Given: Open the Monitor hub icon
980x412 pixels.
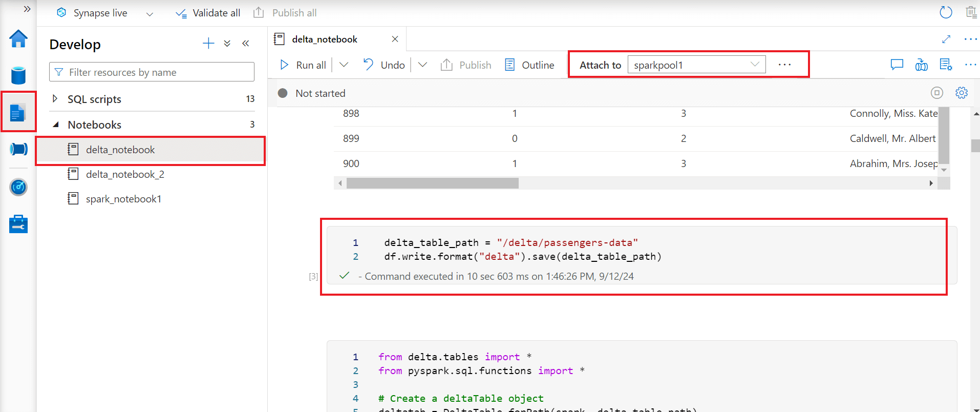Looking at the screenshot, I should pos(18,187).
